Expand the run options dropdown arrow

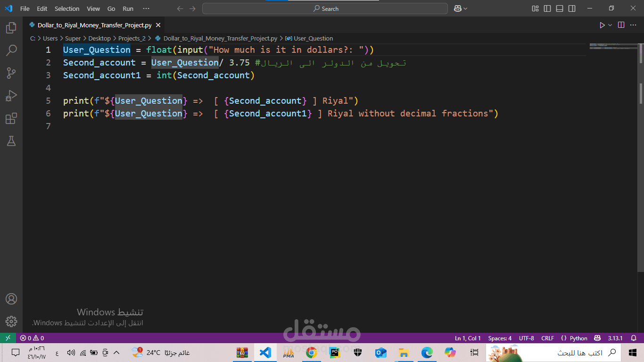[x=610, y=25]
